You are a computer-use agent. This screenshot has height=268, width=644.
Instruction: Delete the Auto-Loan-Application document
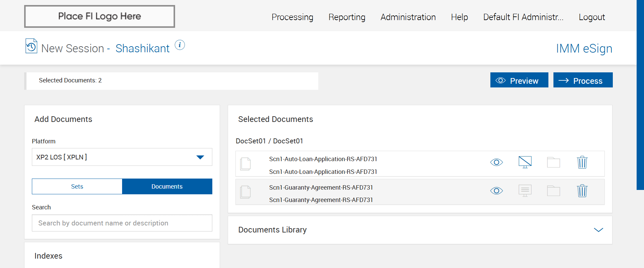coord(582,162)
